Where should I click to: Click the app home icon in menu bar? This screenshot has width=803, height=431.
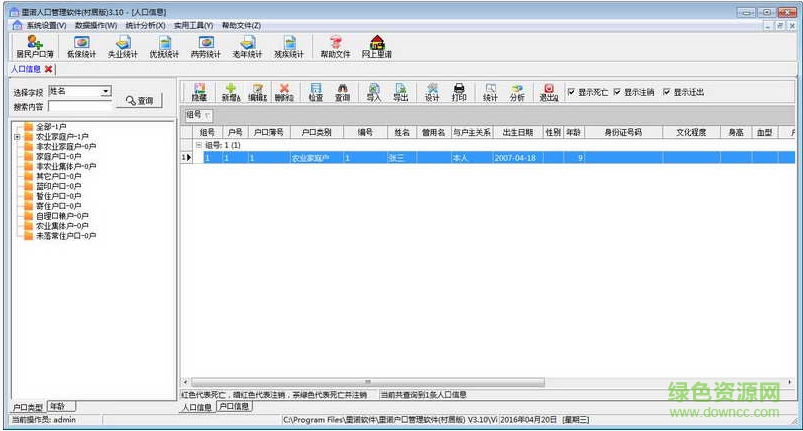coord(17,25)
